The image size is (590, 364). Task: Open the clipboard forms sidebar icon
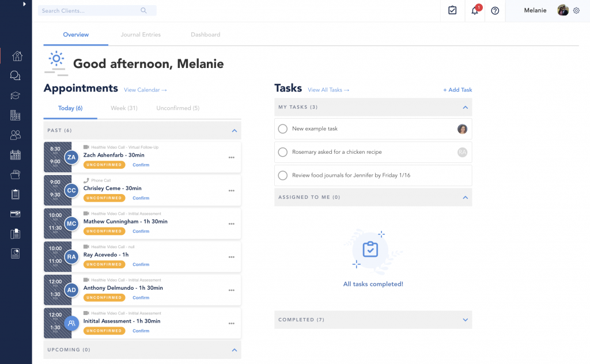pyautogui.click(x=16, y=194)
